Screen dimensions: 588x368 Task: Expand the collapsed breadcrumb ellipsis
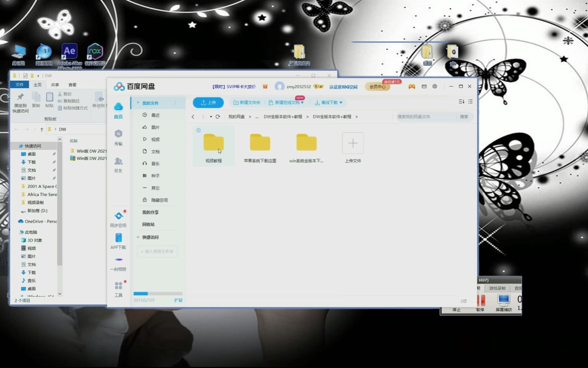(257, 117)
